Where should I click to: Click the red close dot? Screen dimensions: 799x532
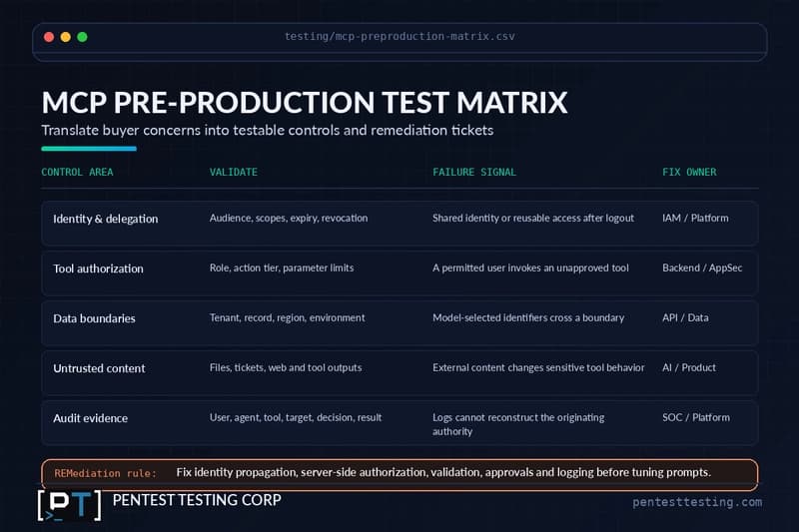(x=49, y=37)
